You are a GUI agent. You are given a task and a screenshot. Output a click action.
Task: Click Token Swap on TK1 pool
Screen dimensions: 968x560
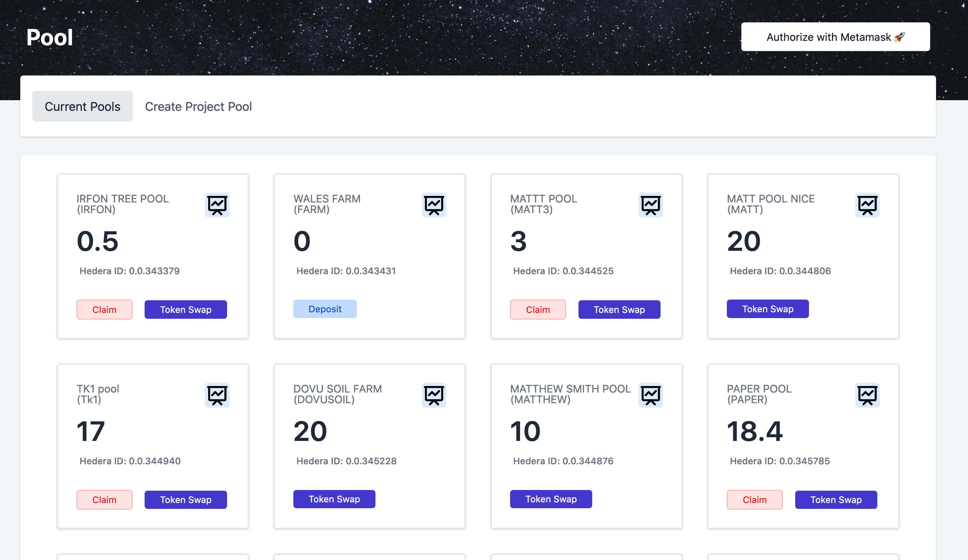pos(185,499)
